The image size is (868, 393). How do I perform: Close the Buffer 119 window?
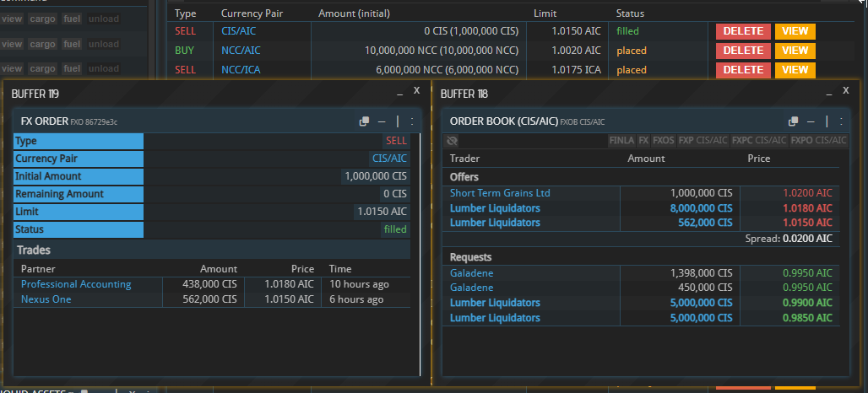(x=416, y=89)
